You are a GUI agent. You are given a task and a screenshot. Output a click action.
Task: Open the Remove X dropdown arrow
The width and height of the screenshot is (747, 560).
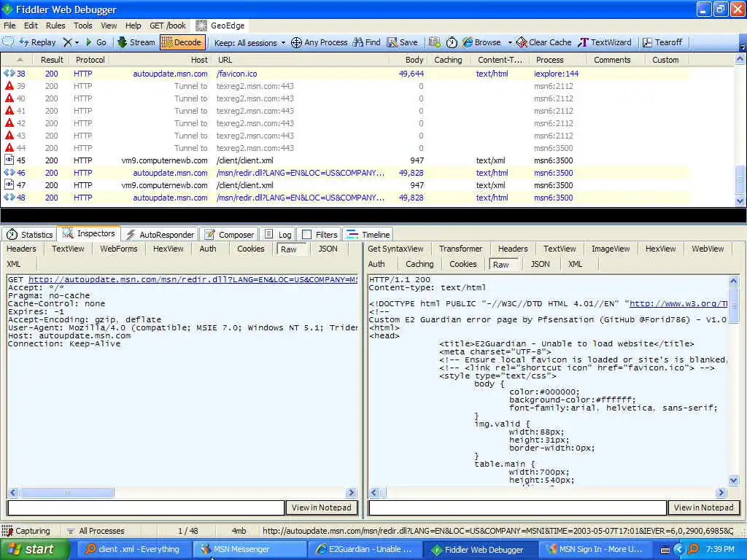[x=77, y=42]
